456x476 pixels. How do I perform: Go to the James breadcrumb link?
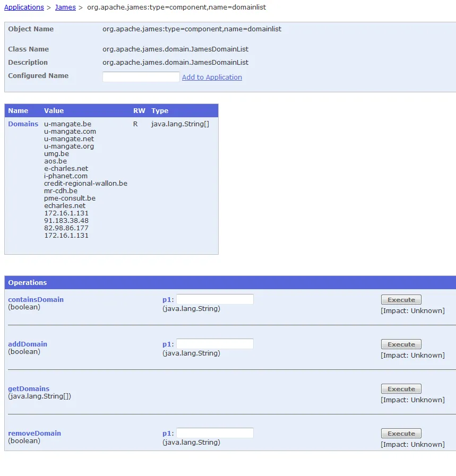(65, 7)
